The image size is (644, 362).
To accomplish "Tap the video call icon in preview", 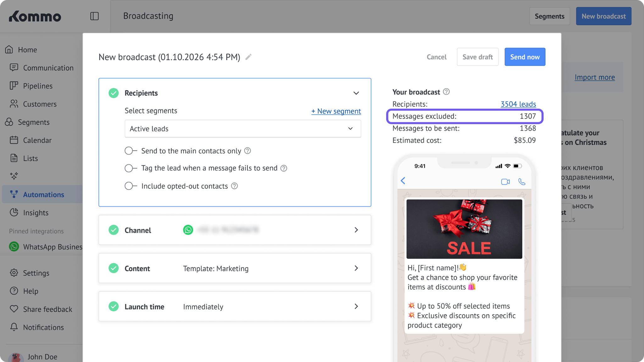I will [505, 182].
